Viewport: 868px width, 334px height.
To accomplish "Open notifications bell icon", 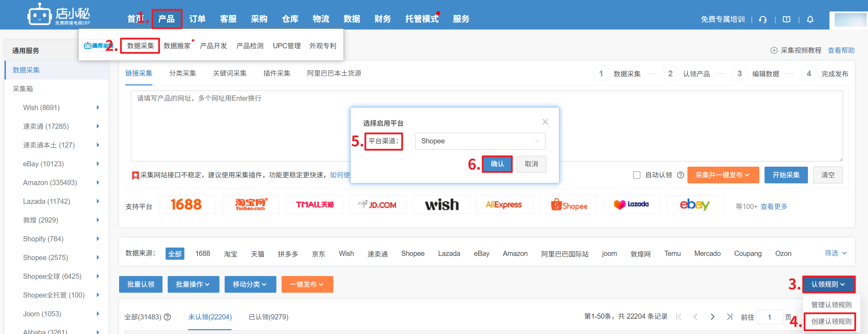I will tap(810, 19).
